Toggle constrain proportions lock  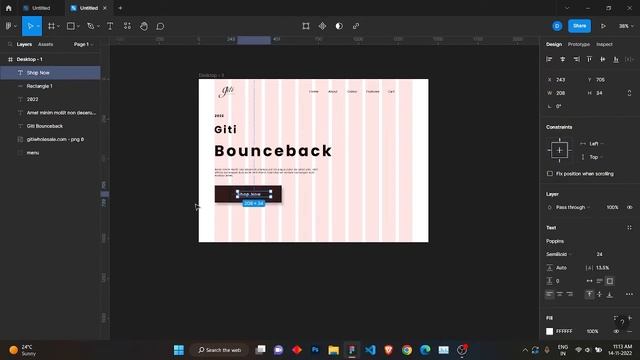(629, 93)
